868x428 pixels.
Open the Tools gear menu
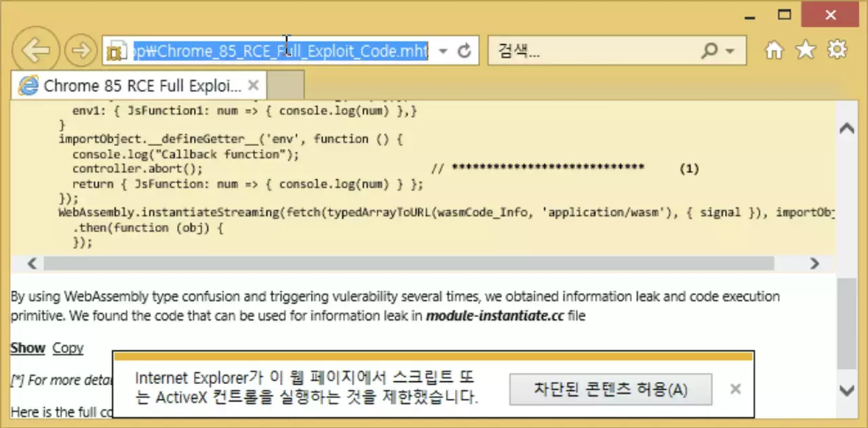[x=837, y=50]
